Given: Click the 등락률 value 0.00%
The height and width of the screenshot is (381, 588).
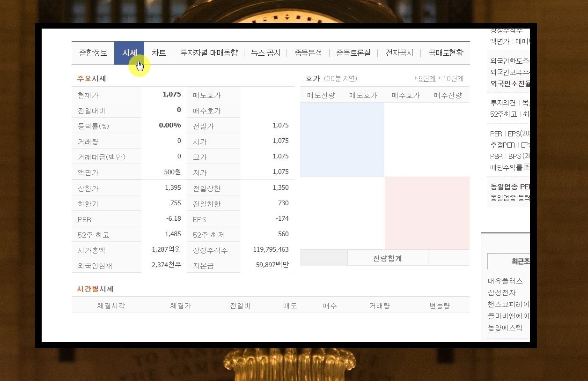Looking at the screenshot, I should pyautogui.click(x=170, y=125).
